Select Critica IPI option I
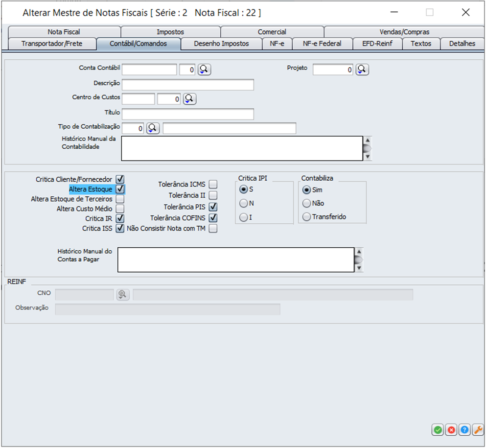486x448 pixels. pos(244,217)
